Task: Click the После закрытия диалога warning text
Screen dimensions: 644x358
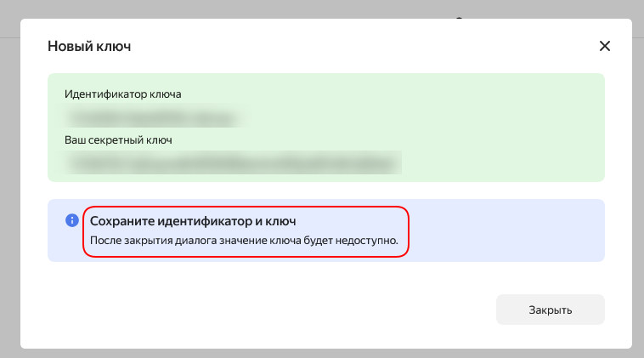Action: pos(245,242)
